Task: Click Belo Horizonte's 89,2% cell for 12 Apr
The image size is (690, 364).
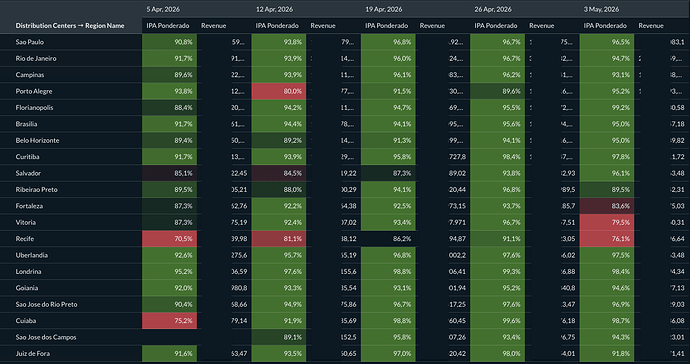Action: click(279, 140)
